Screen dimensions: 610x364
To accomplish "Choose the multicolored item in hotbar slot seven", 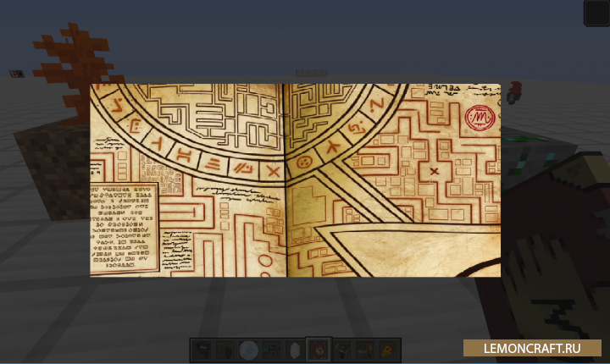I will coord(341,349).
